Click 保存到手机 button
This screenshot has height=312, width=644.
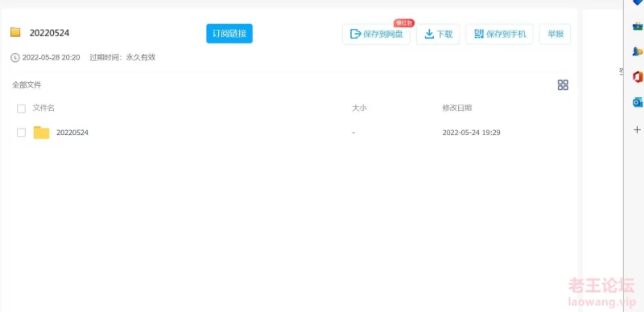coord(499,34)
